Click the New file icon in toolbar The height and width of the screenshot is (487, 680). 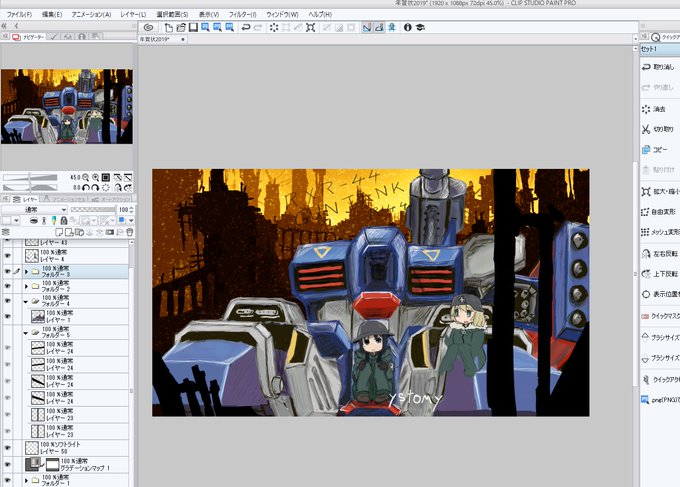pos(168,27)
